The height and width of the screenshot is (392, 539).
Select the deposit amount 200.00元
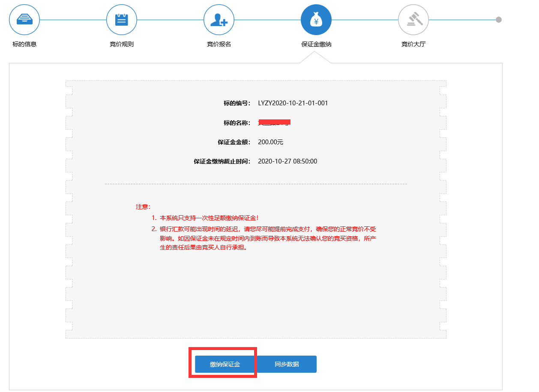270,142
